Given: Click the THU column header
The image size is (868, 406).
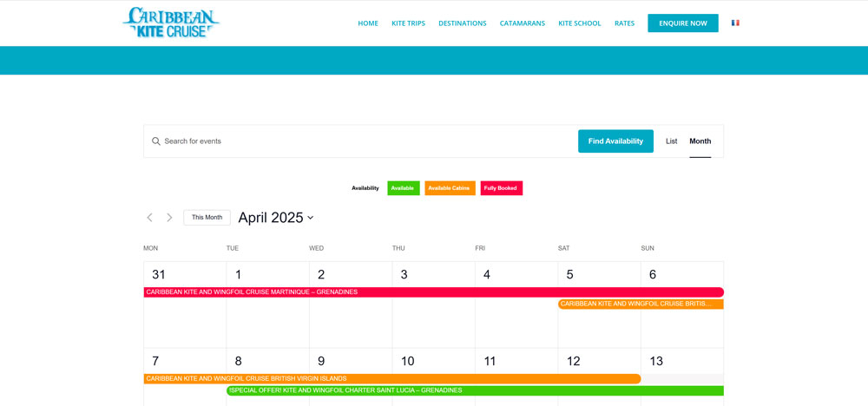Looking at the screenshot, I should point(398,248).
